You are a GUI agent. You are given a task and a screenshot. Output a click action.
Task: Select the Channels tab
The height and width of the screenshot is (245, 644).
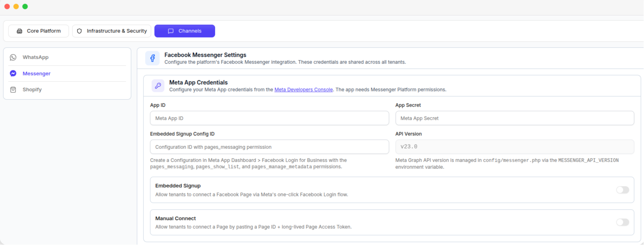click(185, 31)
